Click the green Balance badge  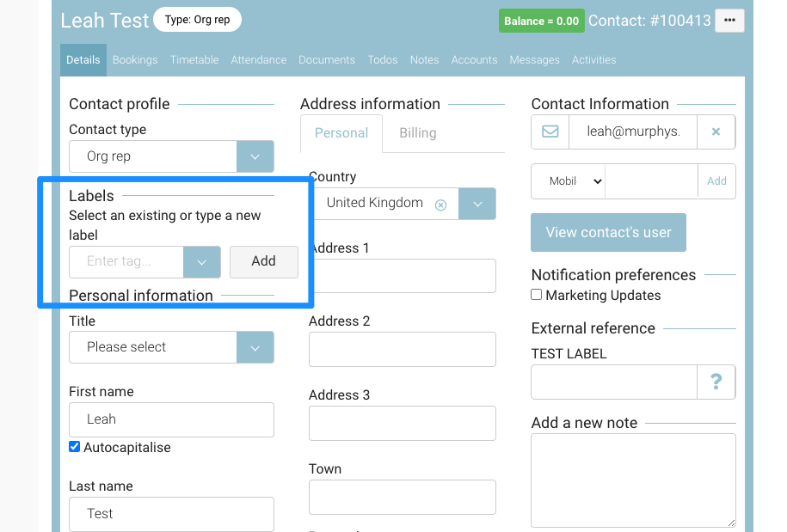541,21
